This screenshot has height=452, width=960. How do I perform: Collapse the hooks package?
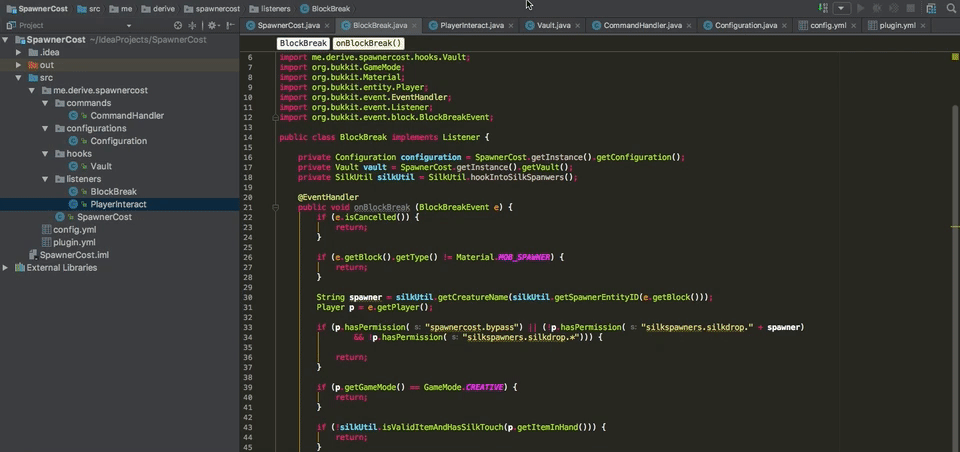[x=45, y=154]
